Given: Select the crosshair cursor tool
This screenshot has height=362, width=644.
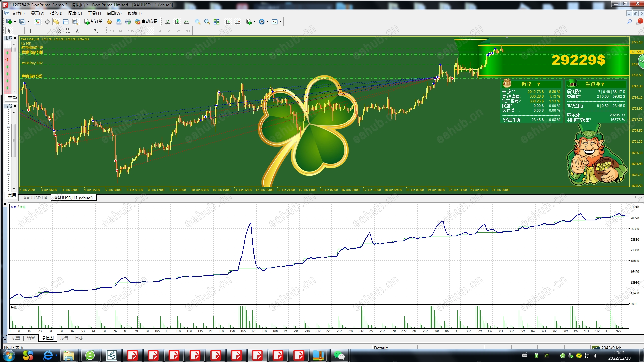Looking at the screenshot, I should [x=19, y=31].
